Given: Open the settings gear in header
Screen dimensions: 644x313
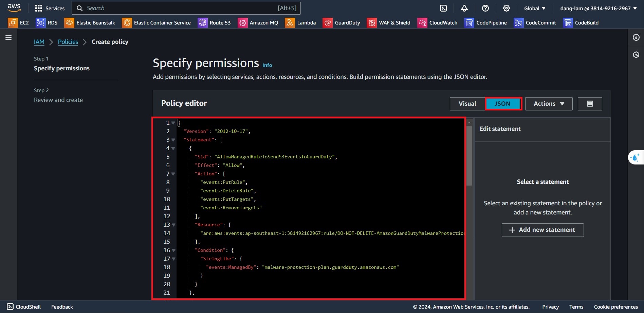Looking at the screenshot, I should pyautogui.click(x=506, y=8).
